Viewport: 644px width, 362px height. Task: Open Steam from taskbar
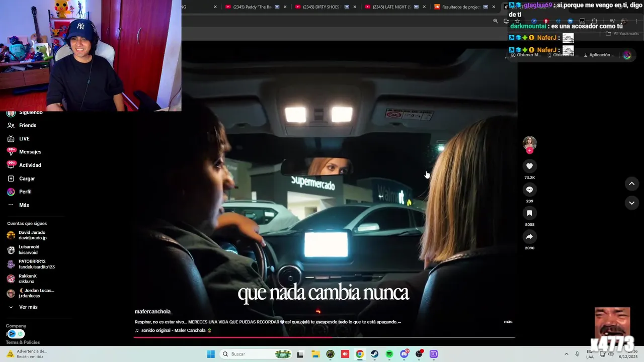tap(375, 354)
